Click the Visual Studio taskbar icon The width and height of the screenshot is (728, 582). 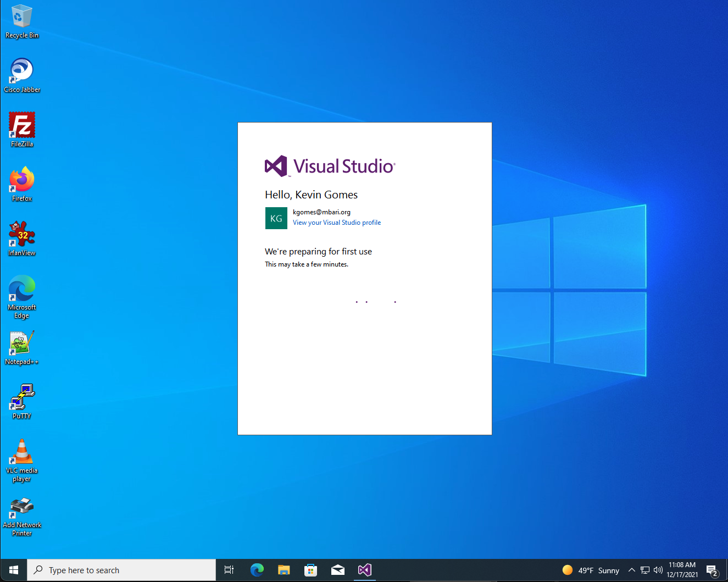[x=365, y=570]
